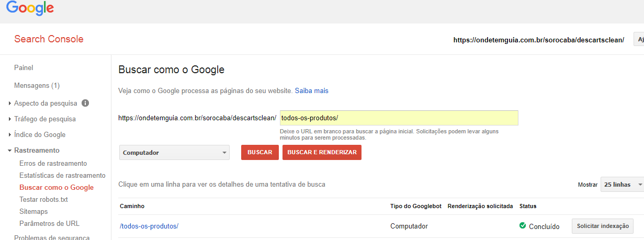Open the Saiba mais link
The width and height of the screenshot is (644, 240).
point(312,90)
